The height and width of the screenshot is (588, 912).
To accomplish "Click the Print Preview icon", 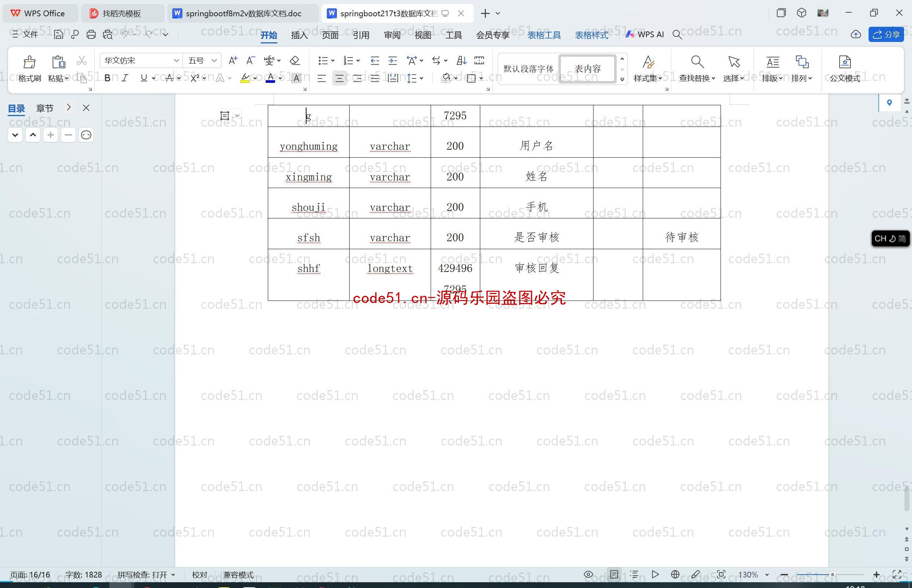I will 108,35.
